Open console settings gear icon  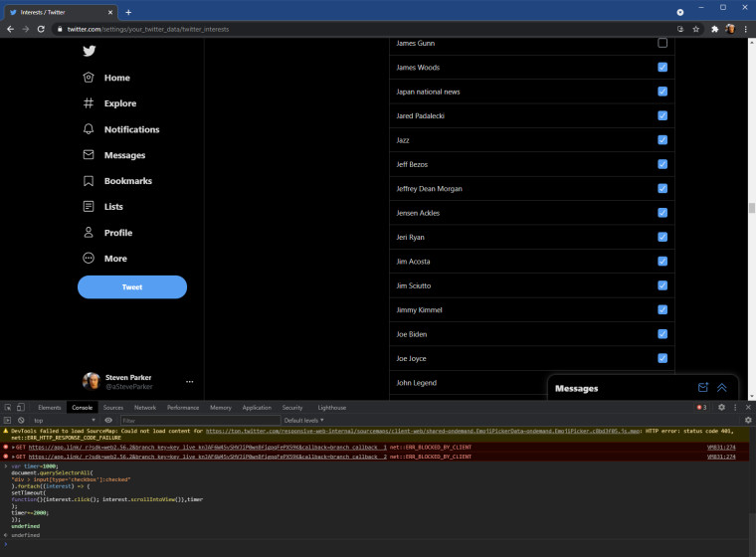coord(748,420)
